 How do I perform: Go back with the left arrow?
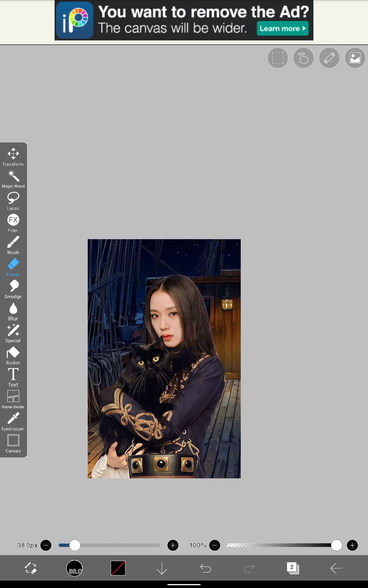click(336, 568)
